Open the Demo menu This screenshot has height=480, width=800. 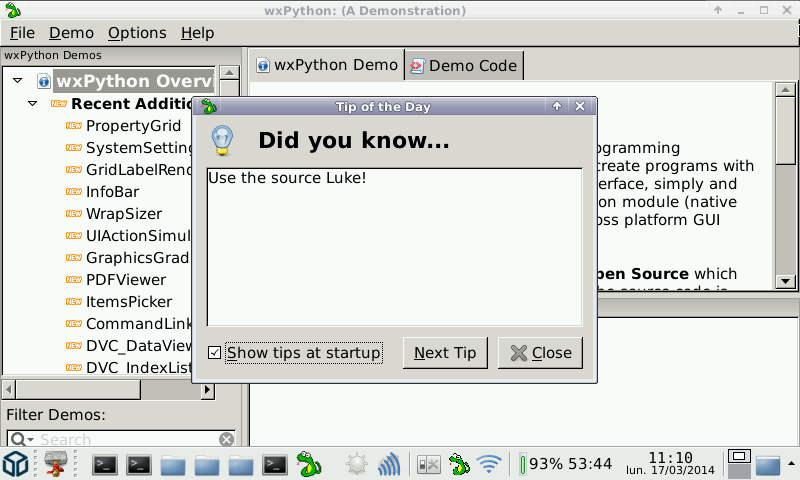coord(71,33)
